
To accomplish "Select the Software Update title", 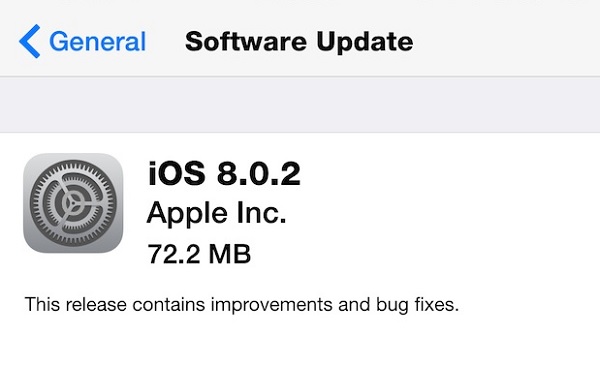I will click(299, 41).
